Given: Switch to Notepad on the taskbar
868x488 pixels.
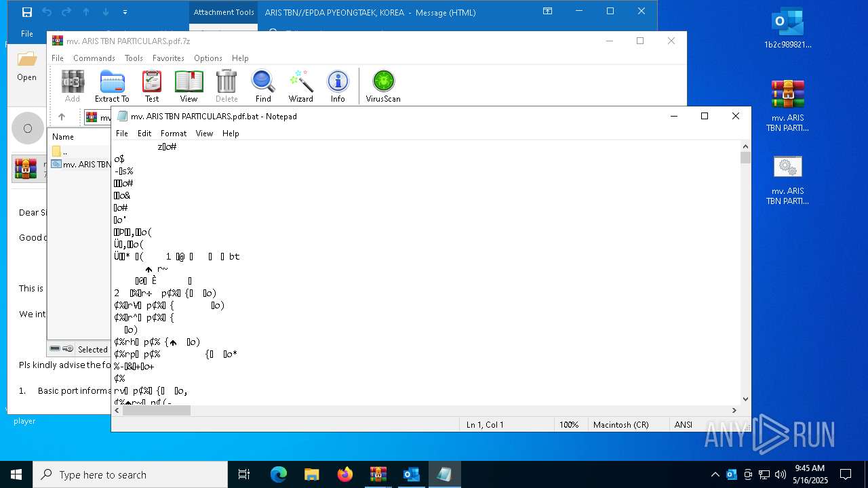Looking at the screenshot, I should point(445,474).
